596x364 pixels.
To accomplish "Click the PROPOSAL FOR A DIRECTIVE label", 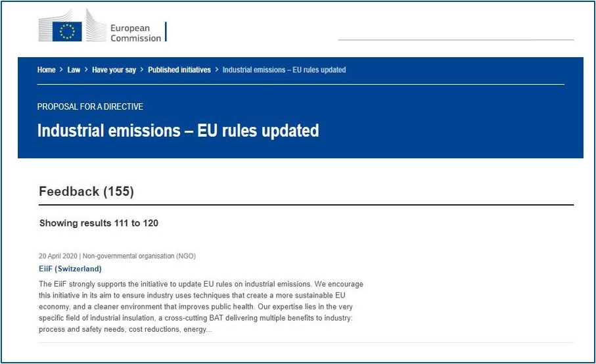I will (x=90, y=106).
